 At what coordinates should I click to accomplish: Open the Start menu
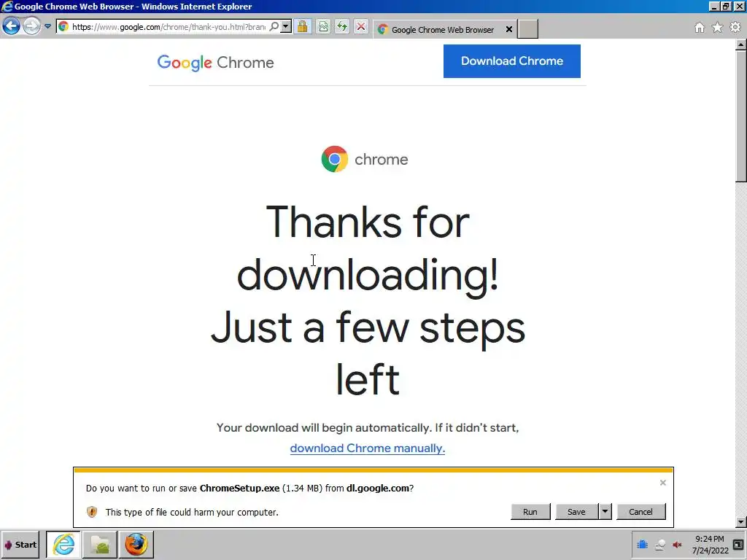pos(20,545)
